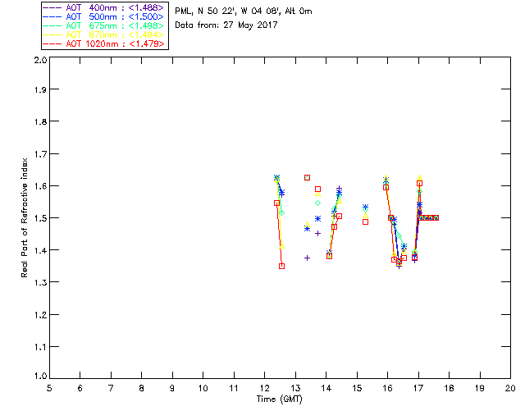
Task: Click the x-axis label 5
Action: click(x=49, y=388)
